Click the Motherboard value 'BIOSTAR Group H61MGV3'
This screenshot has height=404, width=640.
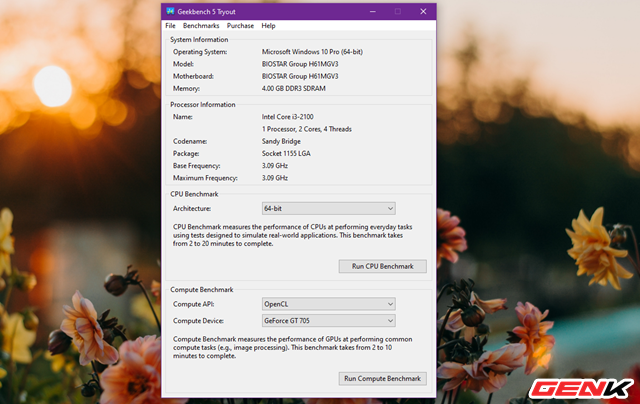pyautogui.click(x=300, y=76)
